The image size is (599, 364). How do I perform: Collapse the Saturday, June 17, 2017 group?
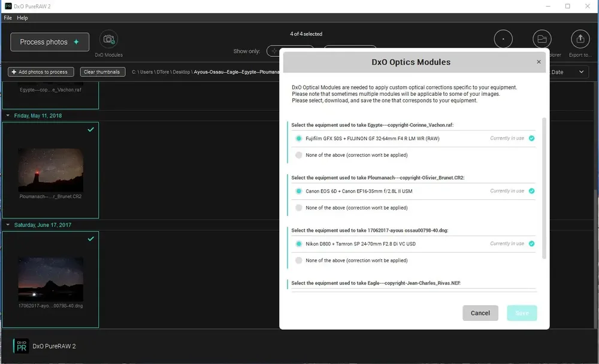(8, 225)
